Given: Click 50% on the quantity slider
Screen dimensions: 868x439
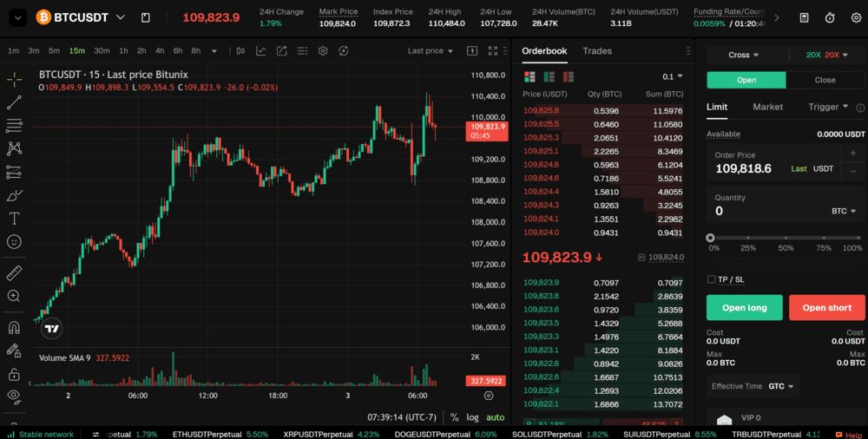Looking at the screenshot, I should [786, 238].
